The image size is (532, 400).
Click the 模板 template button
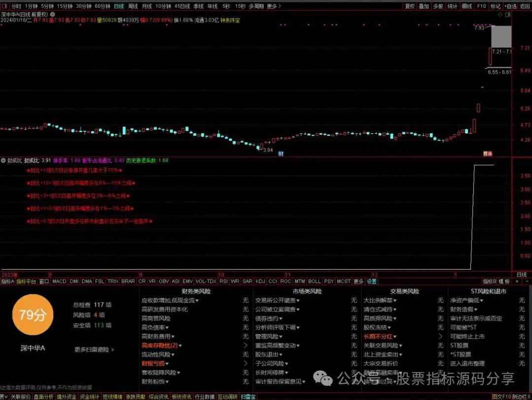504,281
